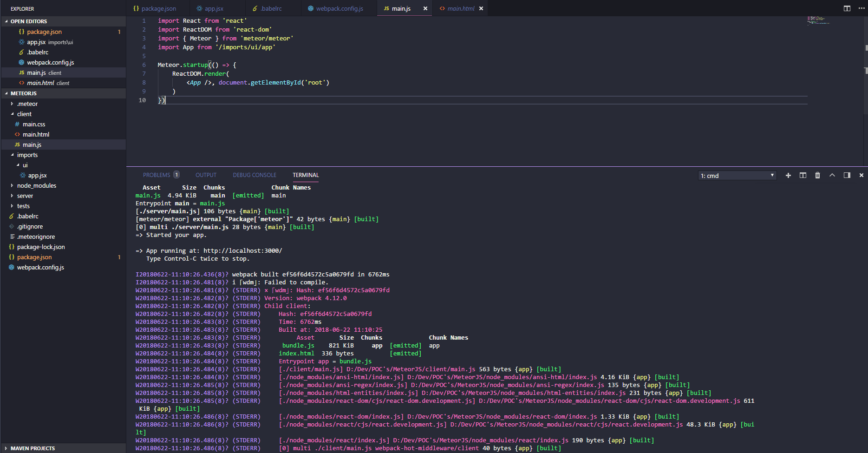Expand the node_modules folder

63,185
